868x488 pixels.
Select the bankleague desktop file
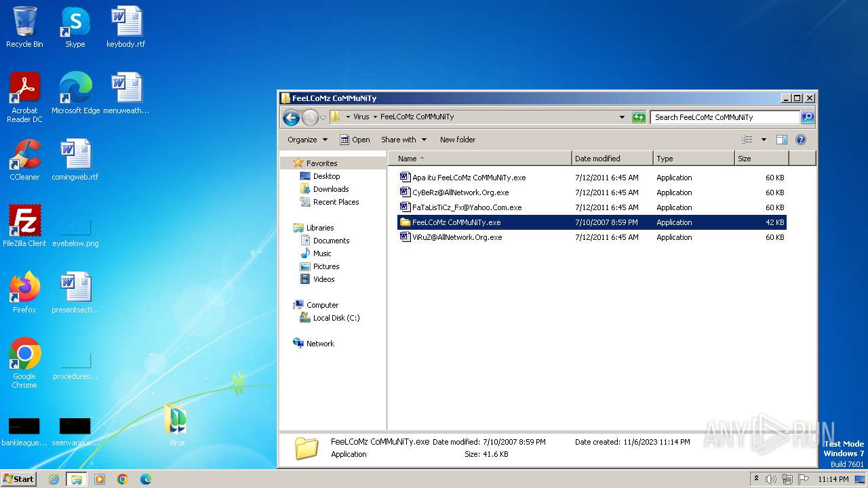point(24,431)
